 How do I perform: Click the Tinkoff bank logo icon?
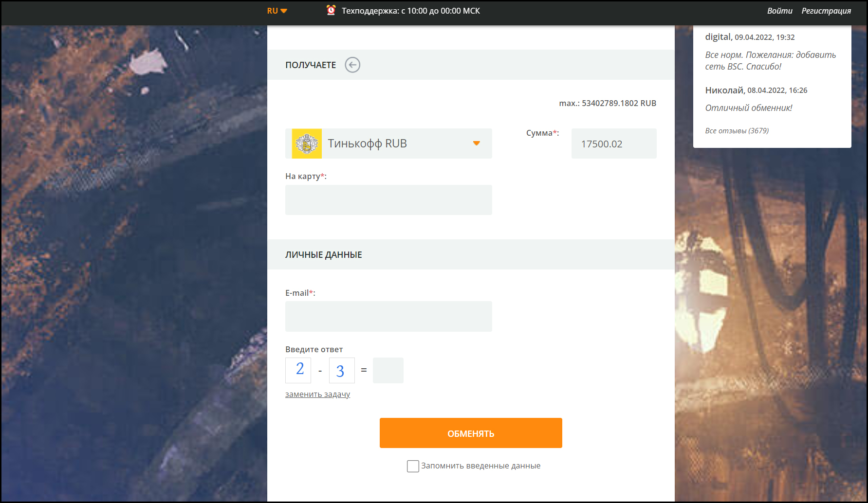(x=307, y=144)
